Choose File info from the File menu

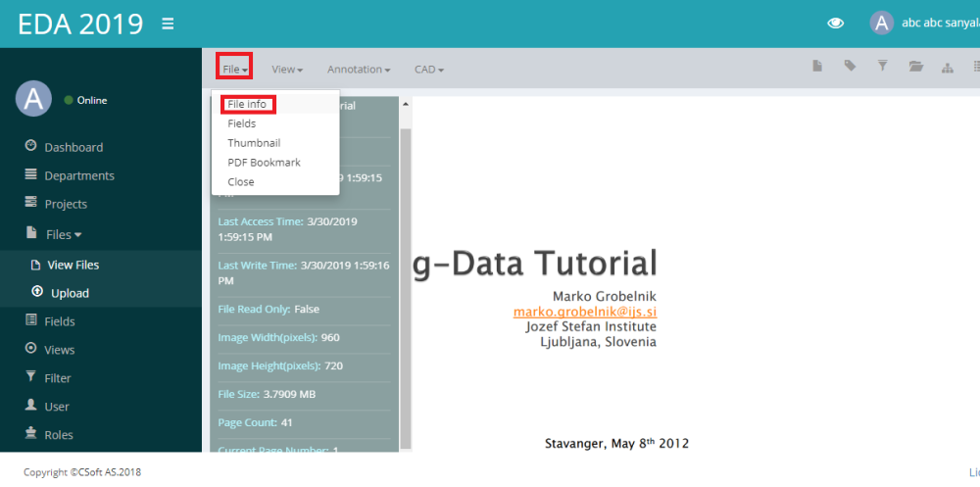(248, 105)
